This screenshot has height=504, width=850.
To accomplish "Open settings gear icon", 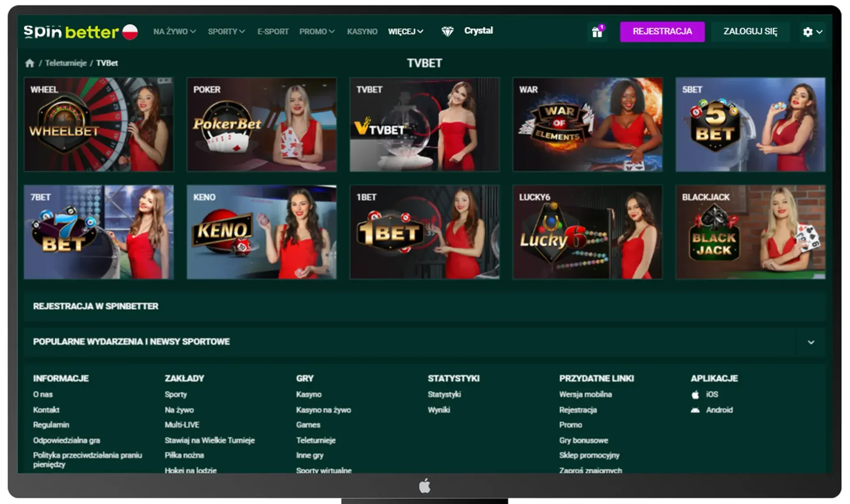I will coord(808,32).
